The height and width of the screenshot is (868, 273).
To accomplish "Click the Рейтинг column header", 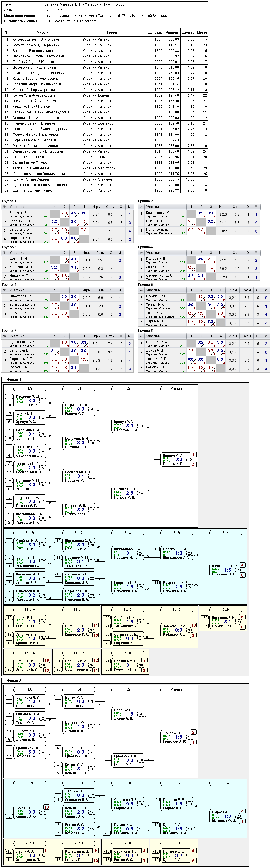I will pyautogui.click(x=172, y=32).
